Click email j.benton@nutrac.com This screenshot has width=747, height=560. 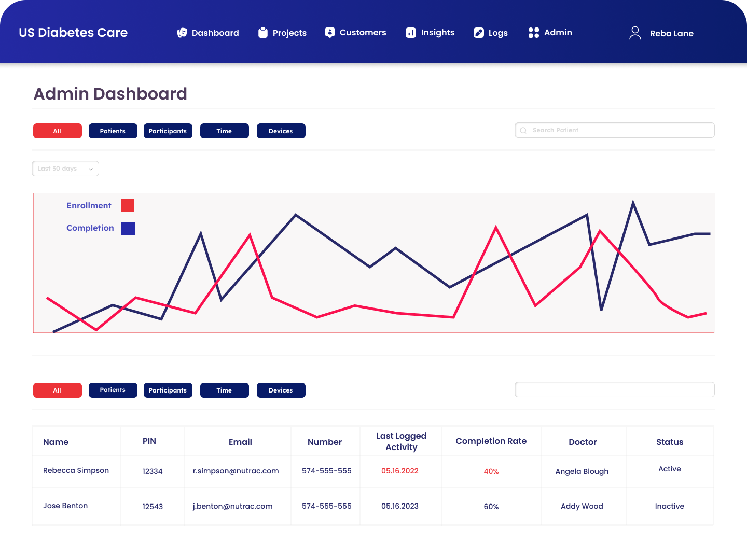pyautogui.click(x=233, y=506)
